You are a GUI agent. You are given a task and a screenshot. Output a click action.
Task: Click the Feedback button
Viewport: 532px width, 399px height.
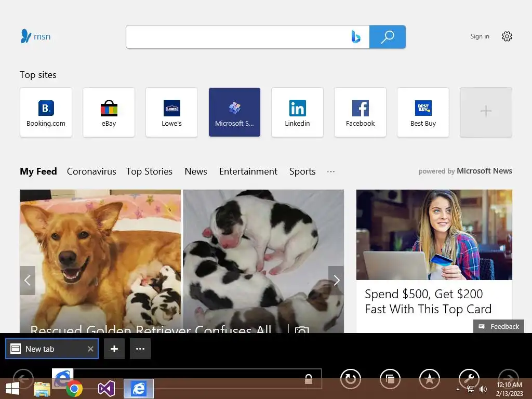499,326
